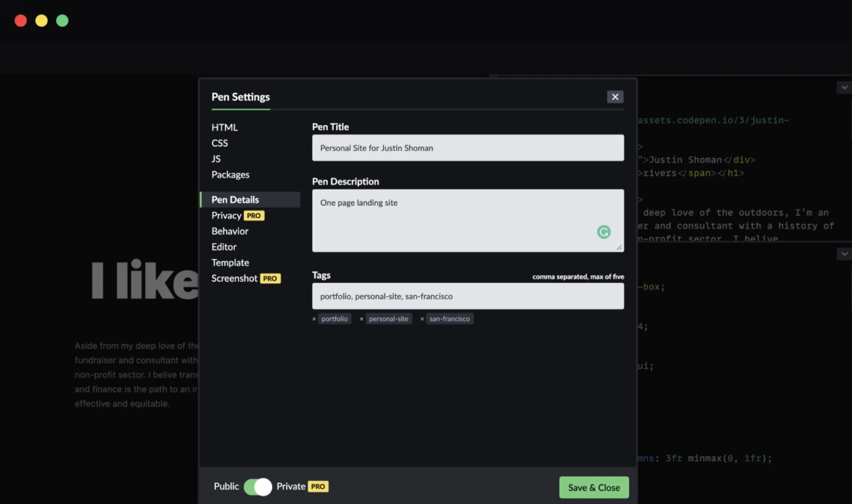852x504 pixels.
Task: Click the Grammarly icon in description
Action: (603, 232)
